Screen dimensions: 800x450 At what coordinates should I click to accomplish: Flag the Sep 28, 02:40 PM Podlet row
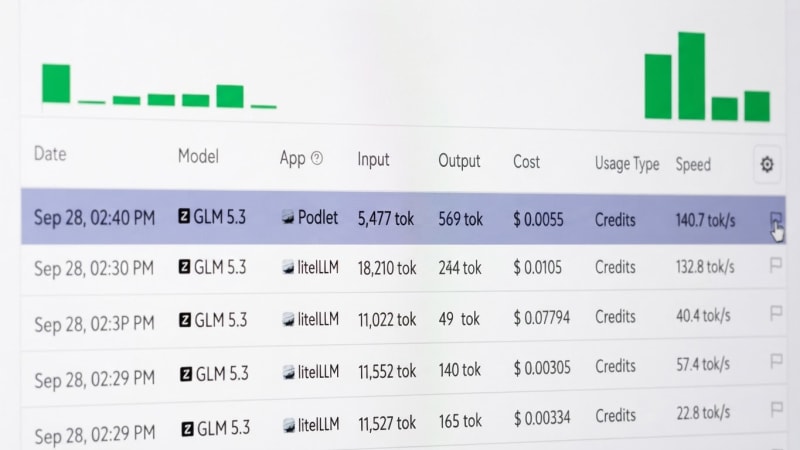tap(776, 220)
